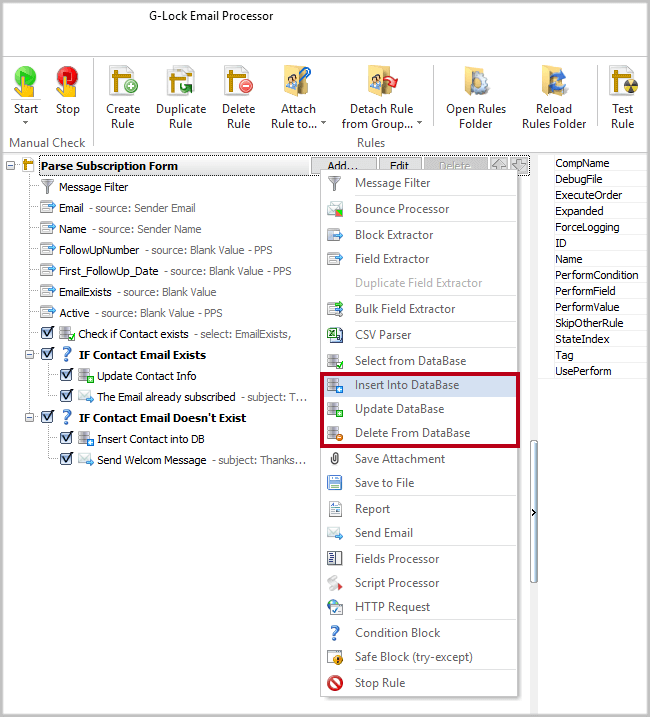
Task: Collapse the IF Contact Email Exists branch
Action: (29, 354)
